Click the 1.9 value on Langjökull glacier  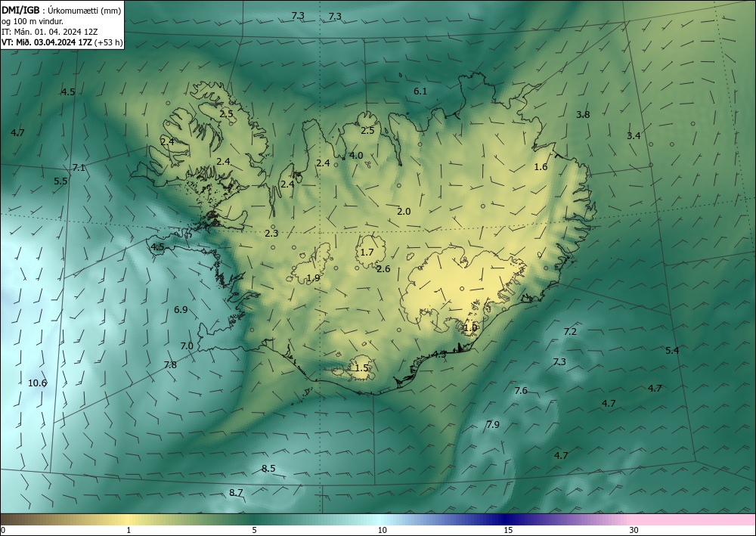[x=313, y=278]
